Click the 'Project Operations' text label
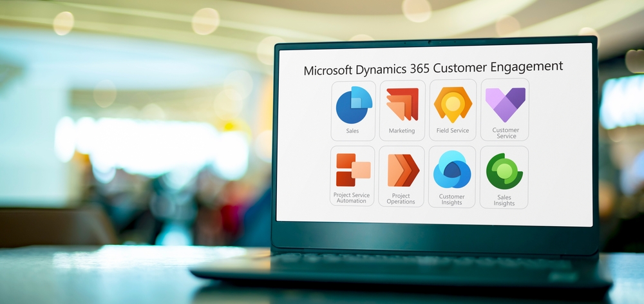644x304 pixels. click(x=401, y=199)
